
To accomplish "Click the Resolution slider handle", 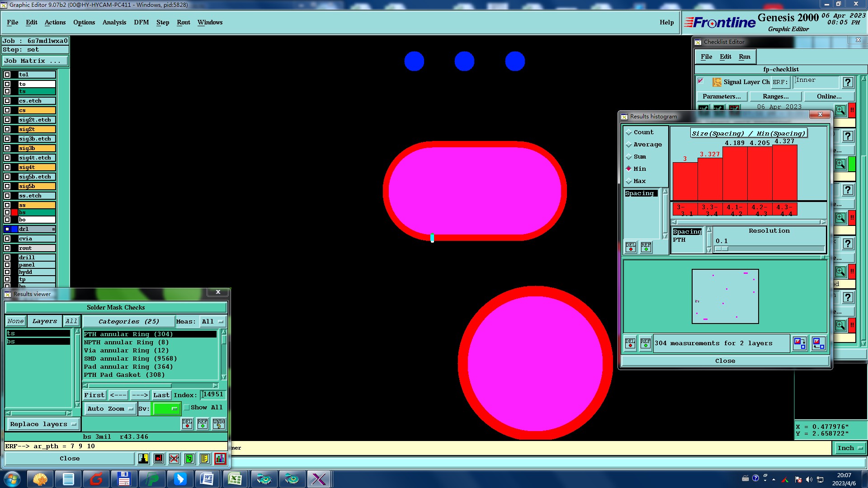I will coord(722,249).
